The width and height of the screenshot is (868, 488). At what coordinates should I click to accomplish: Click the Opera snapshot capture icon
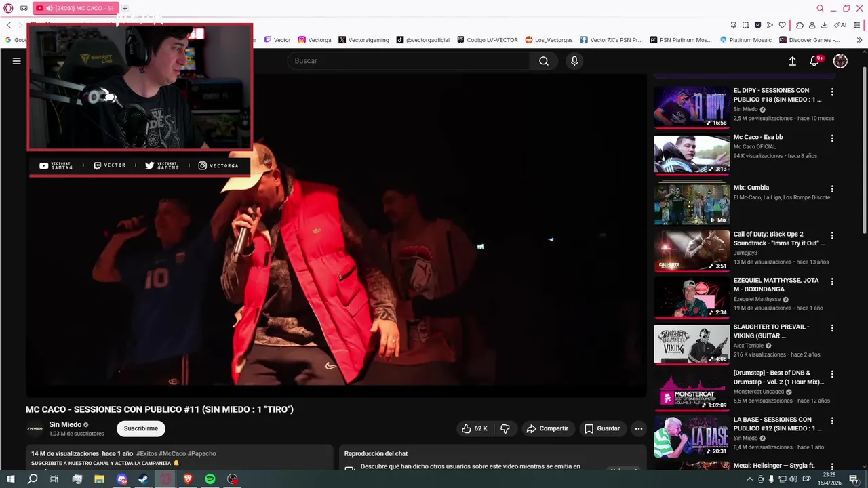point(745,25)
